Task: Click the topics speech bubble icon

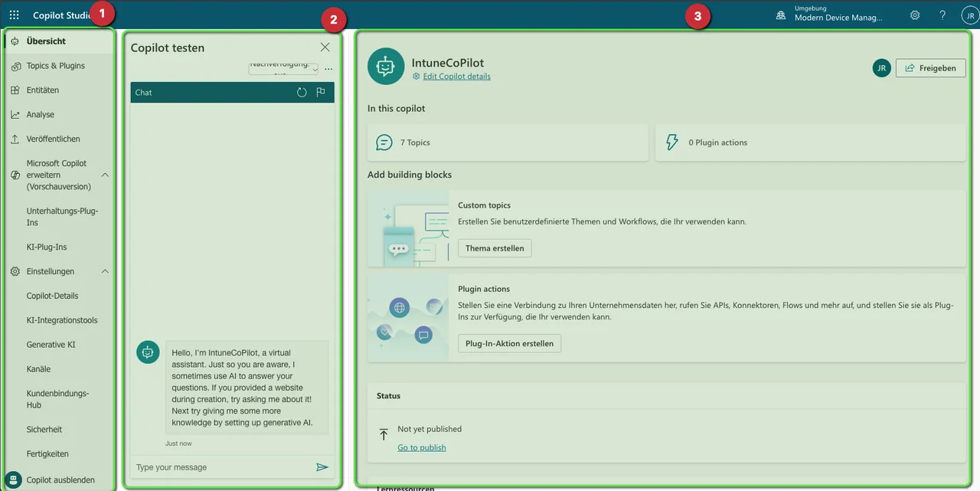Action: click(384, 142)
